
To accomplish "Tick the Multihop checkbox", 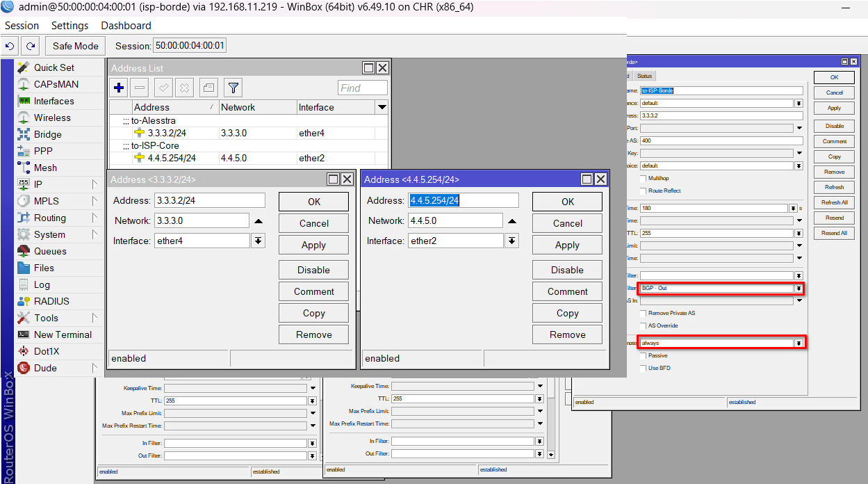I will point(643,179).
